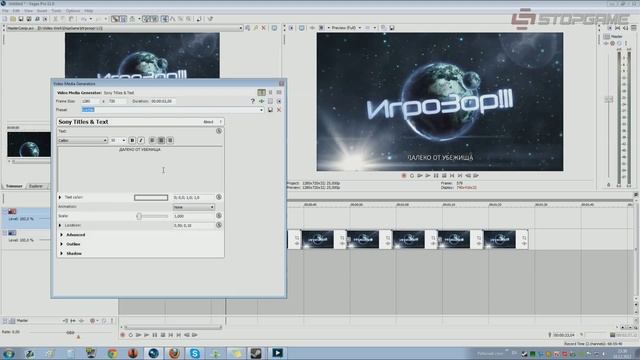Click the last timeline clip thumbnail
The image size is (640, 360).
click(500, 240)
